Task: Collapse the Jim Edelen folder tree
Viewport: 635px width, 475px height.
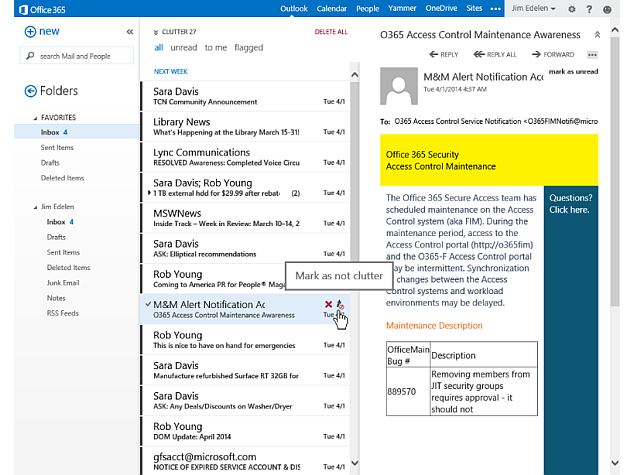Action: pyautogui.click(x=35, y=207)
